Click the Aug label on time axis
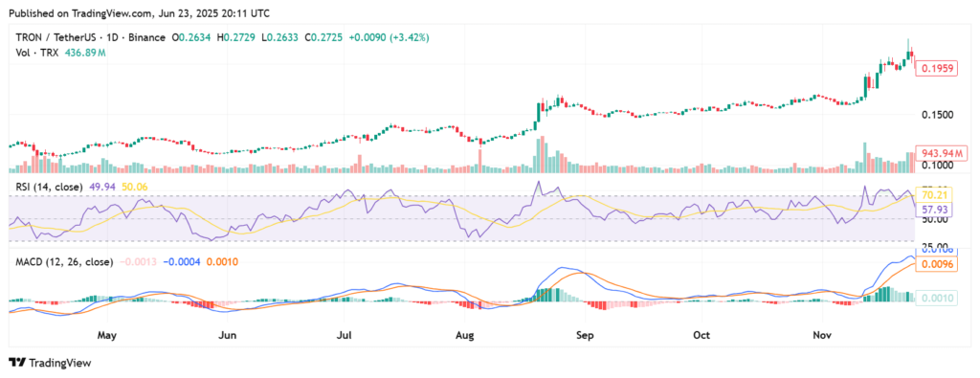Viewport: 980px width, 378px height. [x=465, y=335]
